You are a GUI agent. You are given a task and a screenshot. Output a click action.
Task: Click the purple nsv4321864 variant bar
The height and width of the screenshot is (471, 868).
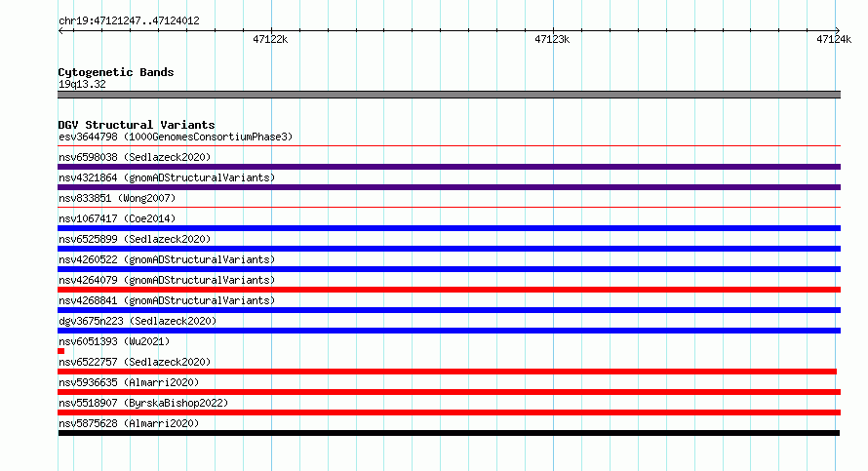coord(449,187)
